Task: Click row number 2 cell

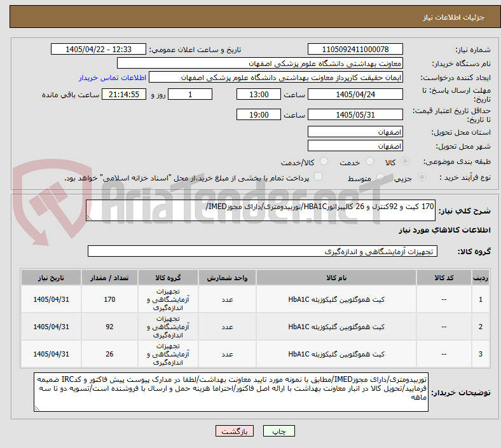Action: (480, 327)
